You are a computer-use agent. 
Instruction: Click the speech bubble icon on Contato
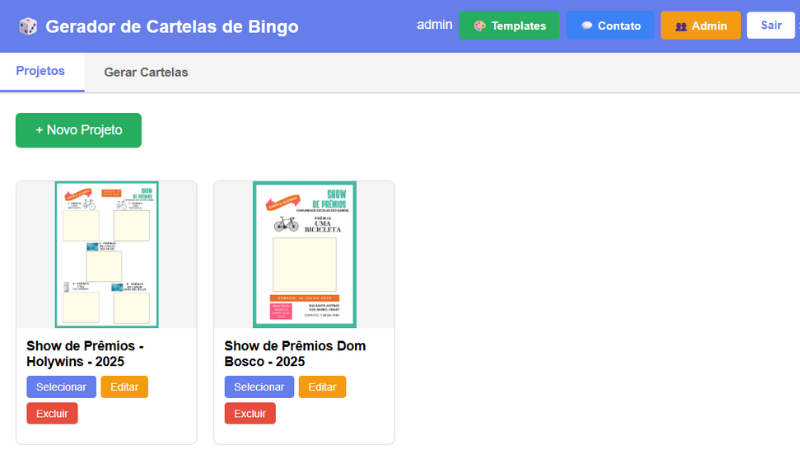[x=586, y=26]
